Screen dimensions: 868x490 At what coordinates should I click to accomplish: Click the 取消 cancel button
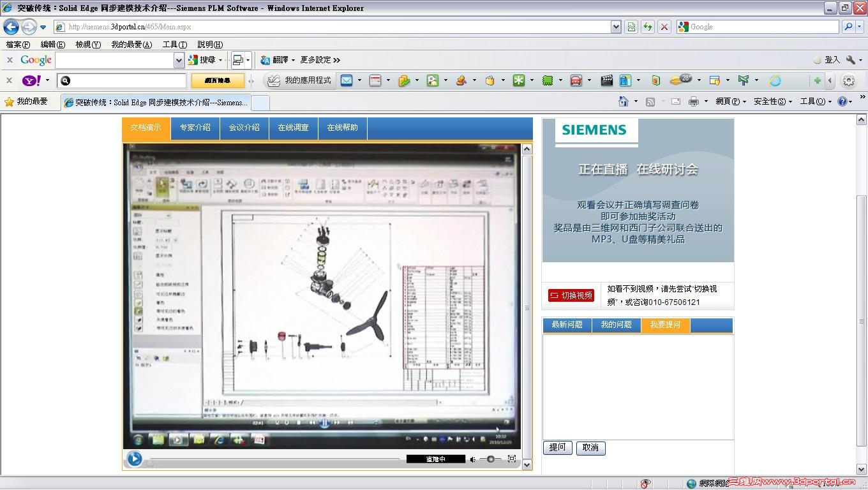(x=591, y=448)
